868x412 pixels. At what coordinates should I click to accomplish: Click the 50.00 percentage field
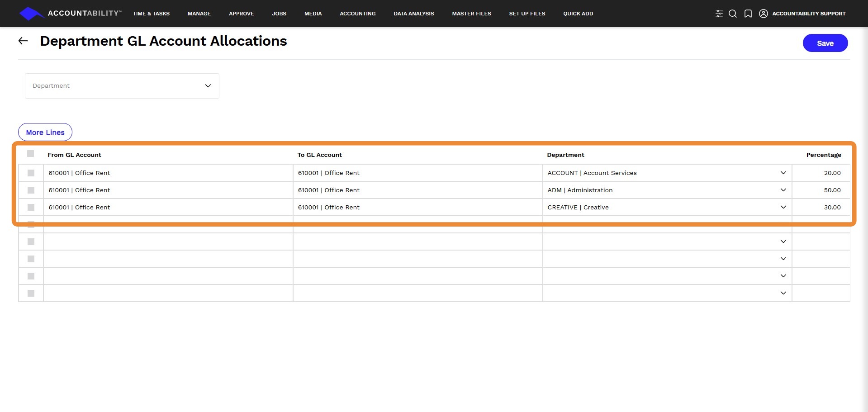pyautogui.click(x=821, y=190)
